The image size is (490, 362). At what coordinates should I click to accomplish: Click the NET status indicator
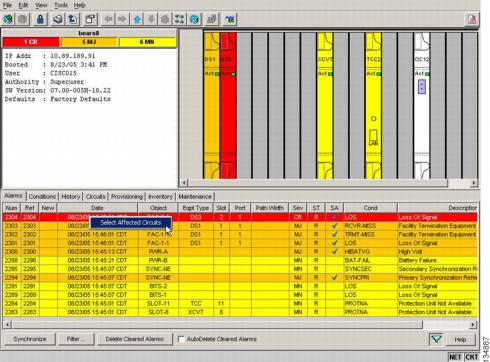pos(455,357)
